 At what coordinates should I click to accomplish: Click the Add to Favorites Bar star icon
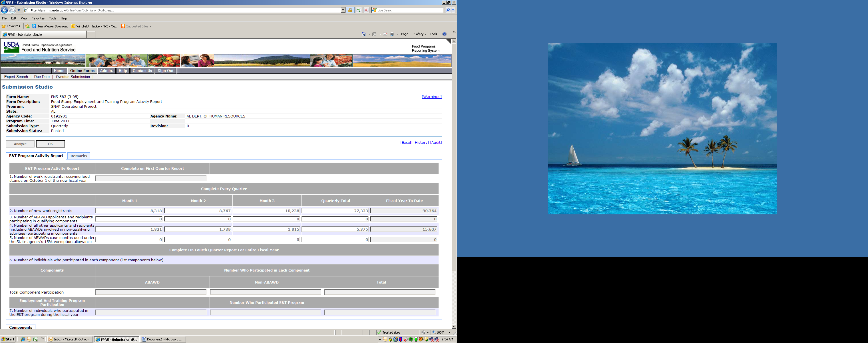coord(27,26)
